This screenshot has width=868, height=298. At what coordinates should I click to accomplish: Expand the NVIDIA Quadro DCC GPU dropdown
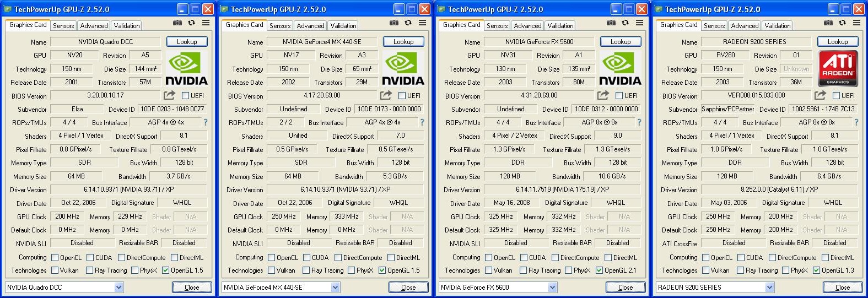click(x=119, y=288)
